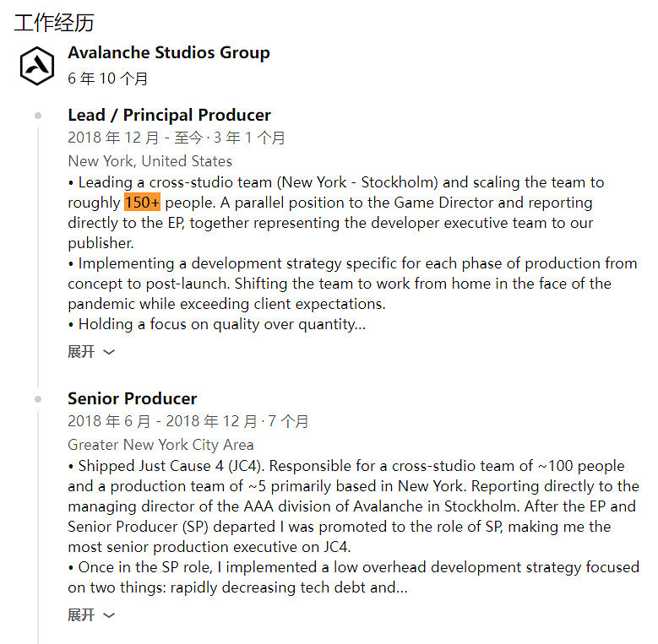Click the timeline dot beside Senior Producer
This screenshot has height=644, width=658.
[x=38, y=399]
